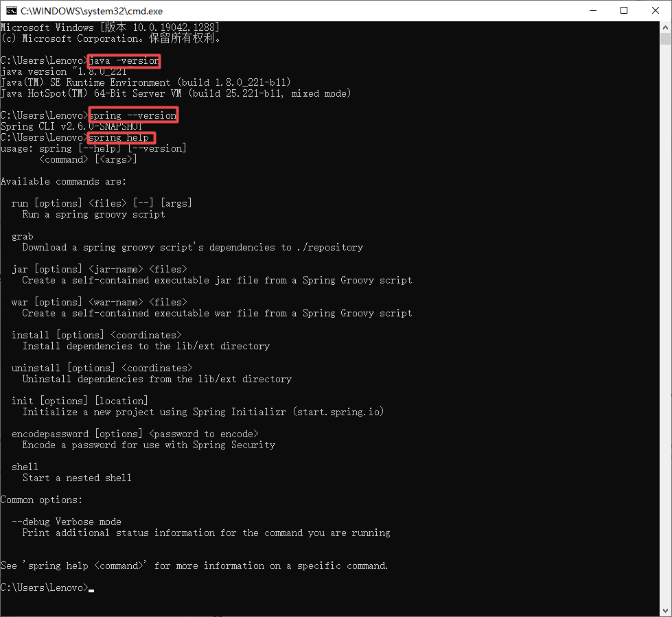Maximize the cmd.exe window
The width and height of the screenshot is (672, 617).
pyautogui.click(x=624, y=11)
